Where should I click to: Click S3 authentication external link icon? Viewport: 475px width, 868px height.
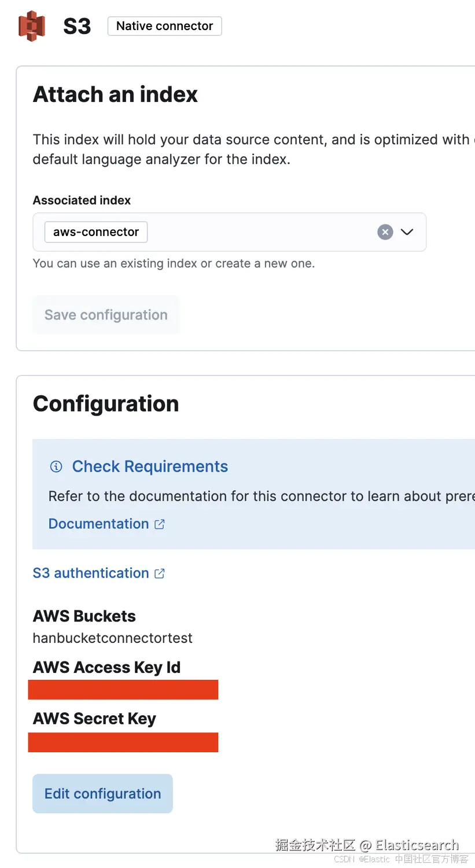tap(160, 573)
